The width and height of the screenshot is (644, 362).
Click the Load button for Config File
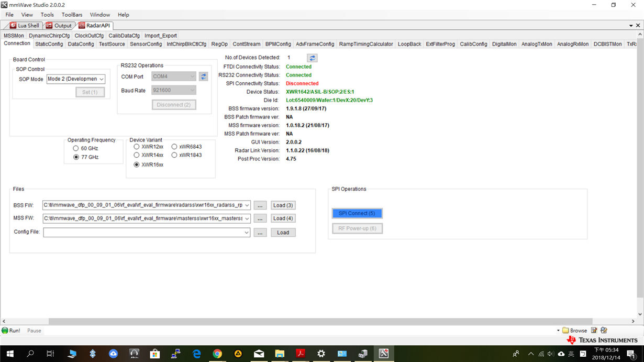pyautogui.click(x=283, y=233)
